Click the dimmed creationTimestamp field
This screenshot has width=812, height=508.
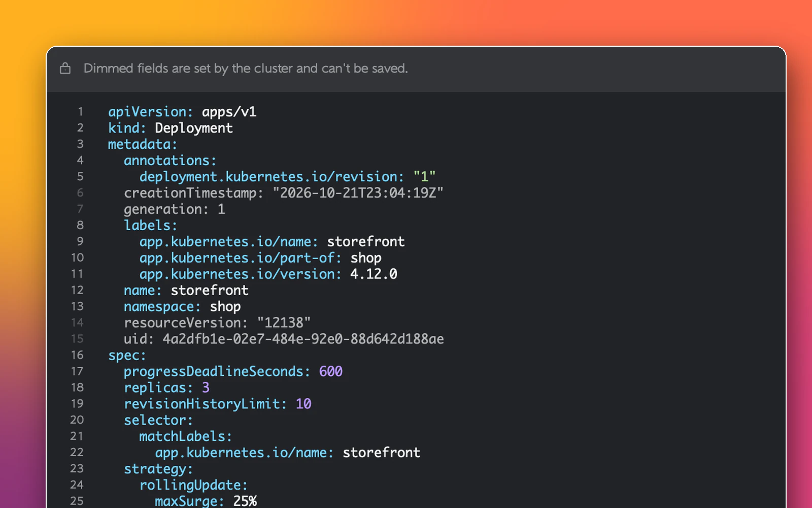(x=193, y=193)
